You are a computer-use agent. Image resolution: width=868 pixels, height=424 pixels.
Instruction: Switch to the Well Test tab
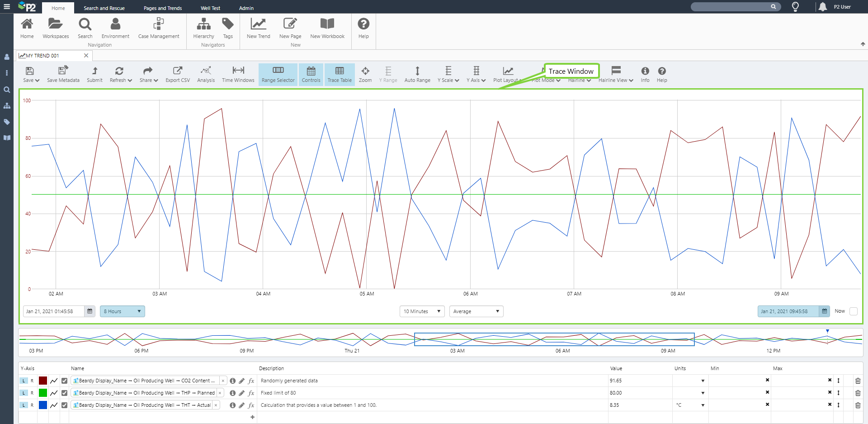(x=210, y=8)
